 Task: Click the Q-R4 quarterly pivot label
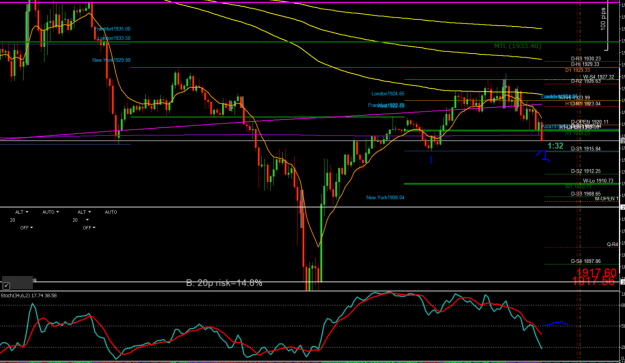[x=612, y=245]
